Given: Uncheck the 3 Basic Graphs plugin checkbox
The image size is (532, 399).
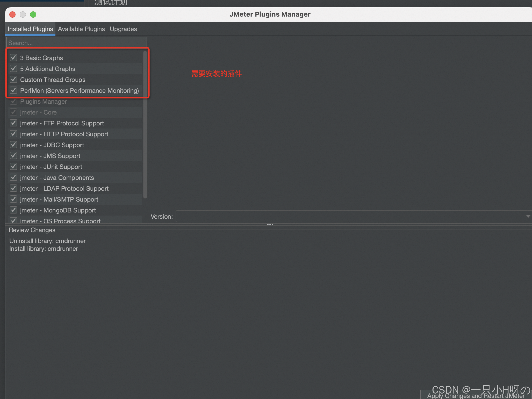Looking at the screenshot, I should [x=13, y=58].
